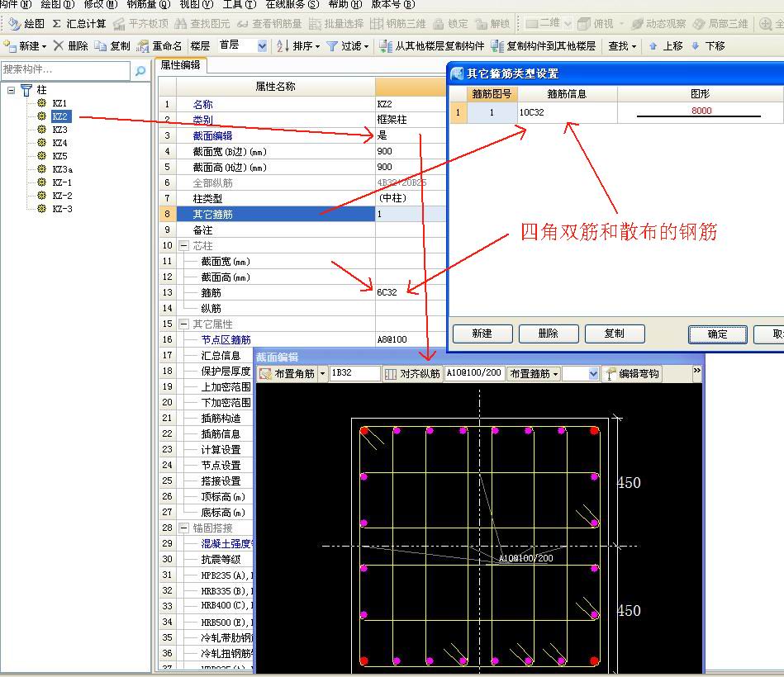Screen dimensions: 784x677
Task: Click 删除 button in stirrup dialog
Action: click(549, 334)
